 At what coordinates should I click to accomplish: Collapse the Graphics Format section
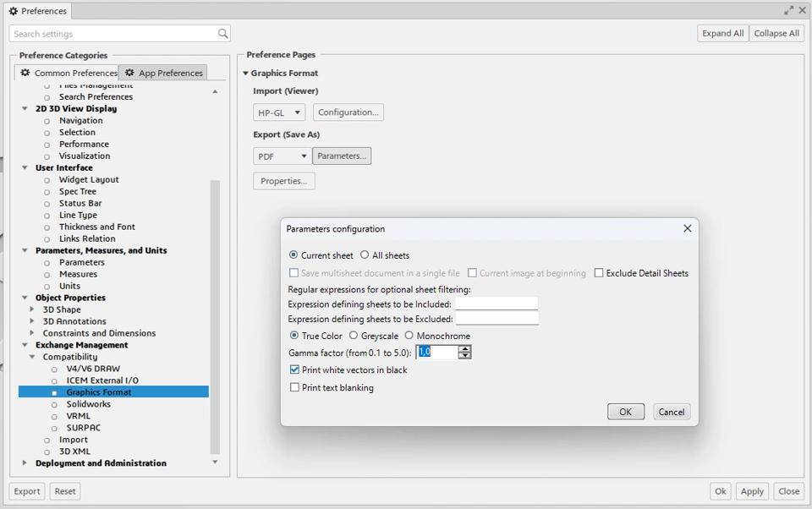pyautogui.click(x=246, y=74)
